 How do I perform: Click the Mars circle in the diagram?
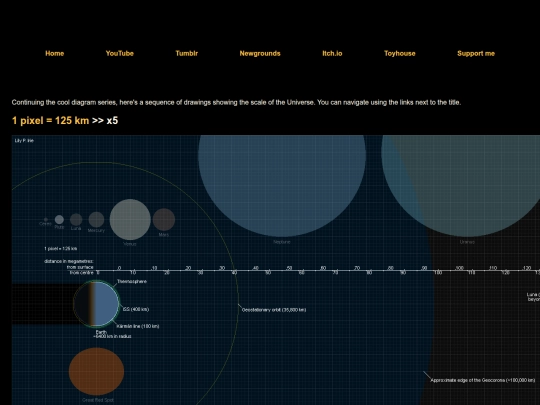[x=164, y=219]
